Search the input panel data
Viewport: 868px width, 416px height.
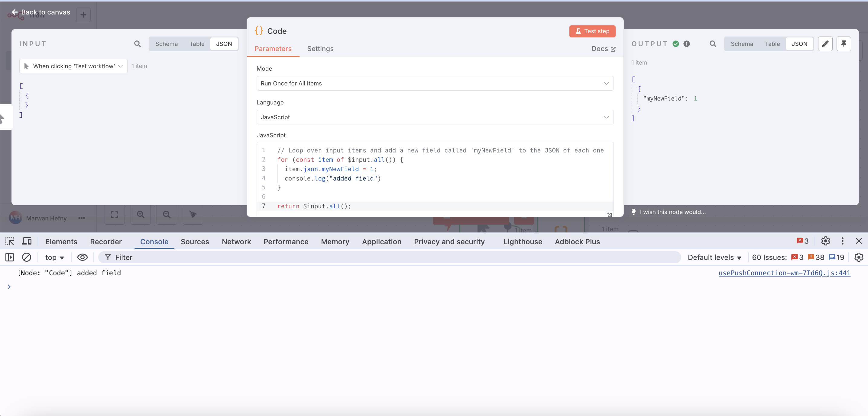[137, 44]
